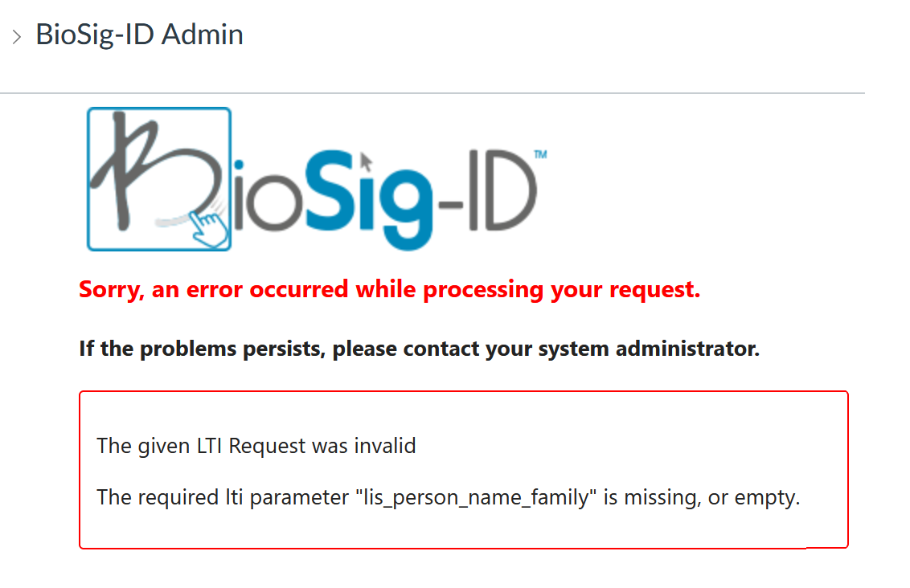Click the gray "ID" letters in logo
The height and width of the screenshot is (588, 910).
click(502, 190)
